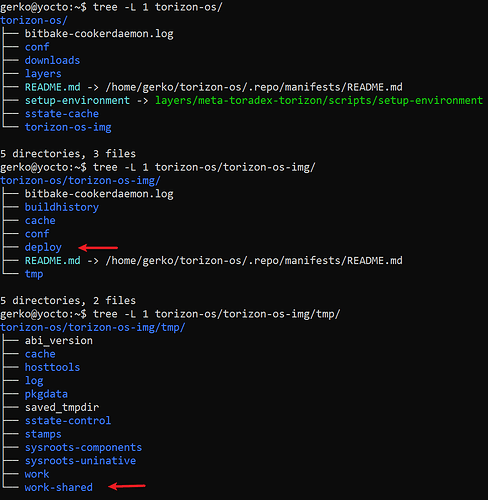Screen dimensions: 488x500
Task: Click the red arrow next to deploy
Action: click(x=98, y=248)
